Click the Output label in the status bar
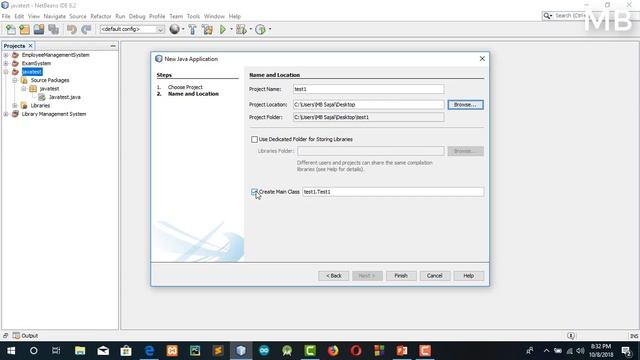 tap(30, 336)
